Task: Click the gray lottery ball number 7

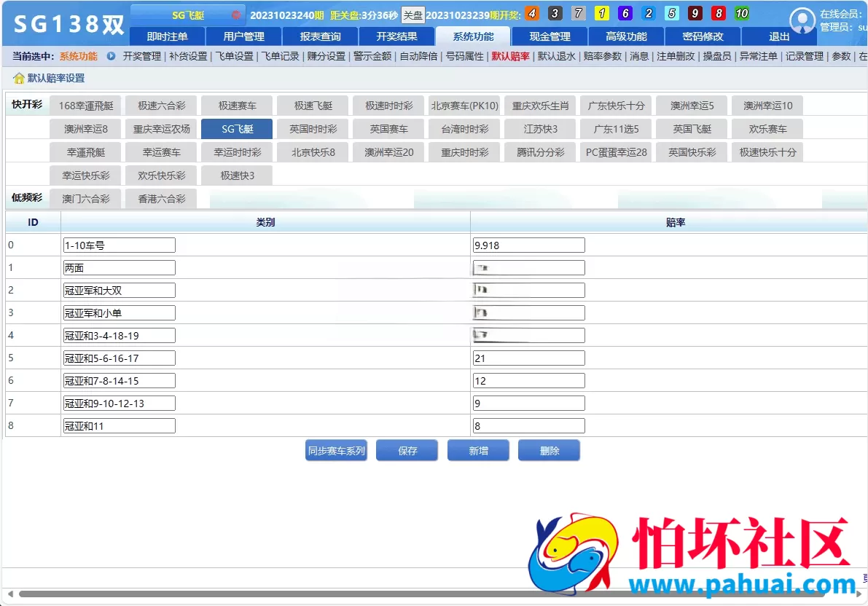Action: pyautogui.click(x=579, y=13)
